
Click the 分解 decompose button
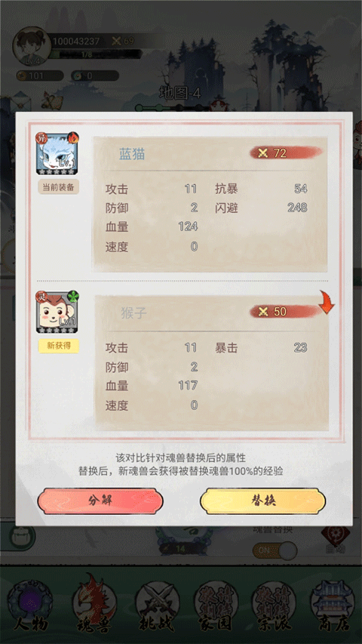pos(100,501)
